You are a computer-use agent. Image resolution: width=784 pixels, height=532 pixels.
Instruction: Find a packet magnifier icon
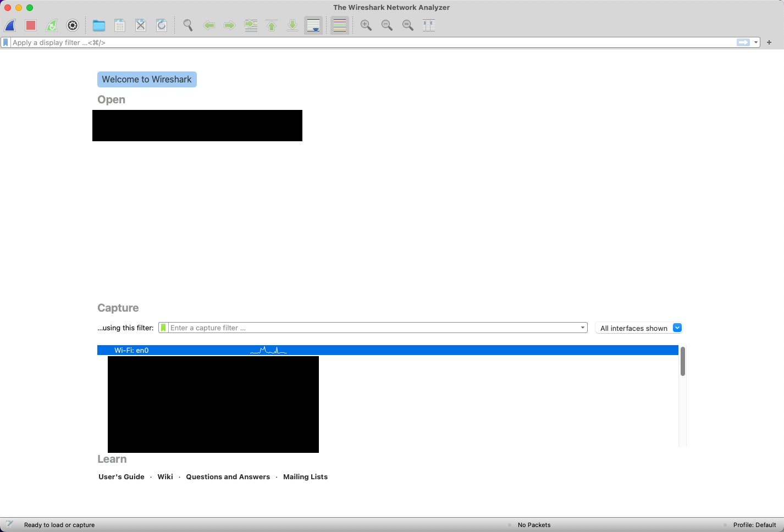click(x=188, y=25)
